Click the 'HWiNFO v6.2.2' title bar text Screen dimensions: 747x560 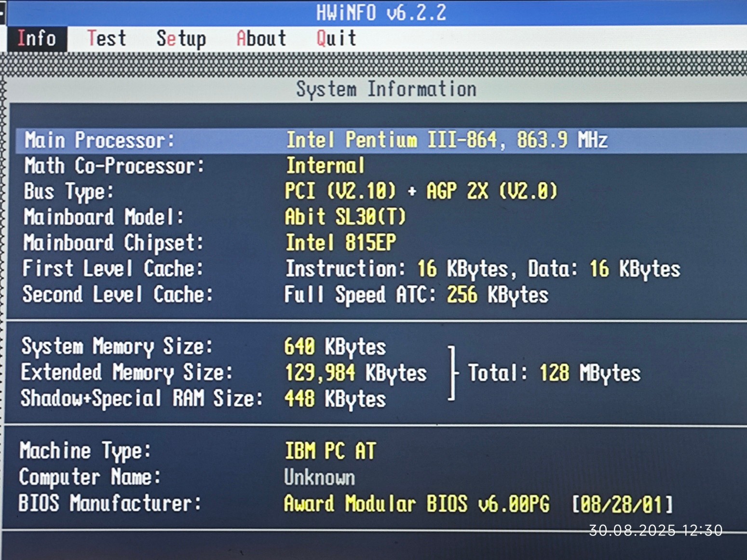[x=381, y=13]
